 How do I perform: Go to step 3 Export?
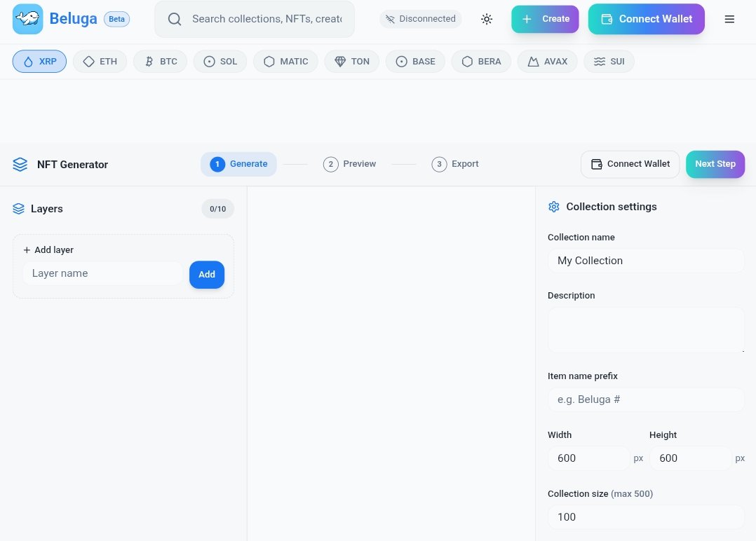pos(455,164)
